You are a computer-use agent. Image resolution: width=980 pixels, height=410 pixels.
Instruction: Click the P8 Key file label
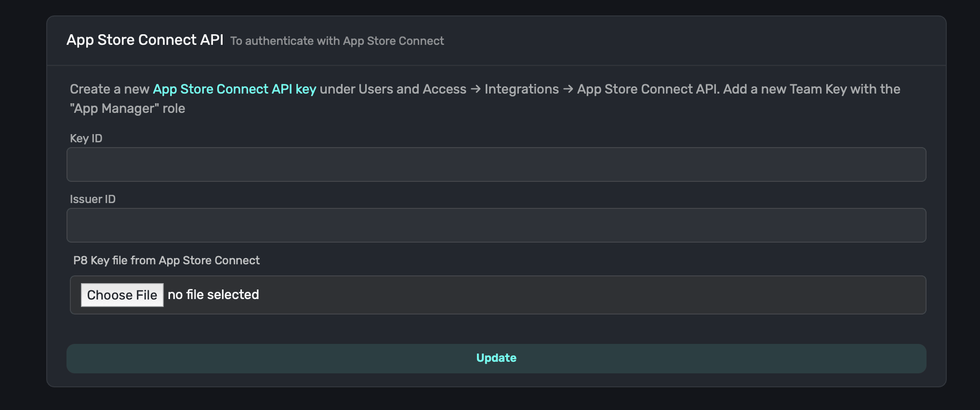(166, 260)
